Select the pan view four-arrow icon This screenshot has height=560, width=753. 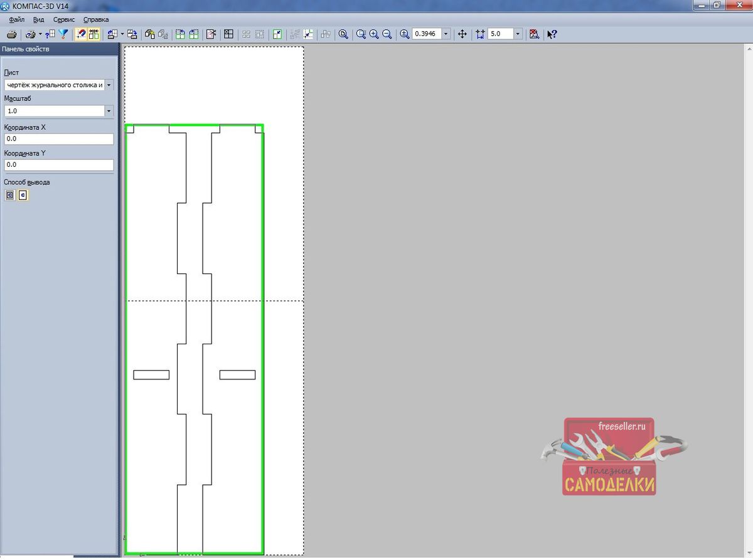click(x=462, y=34)
